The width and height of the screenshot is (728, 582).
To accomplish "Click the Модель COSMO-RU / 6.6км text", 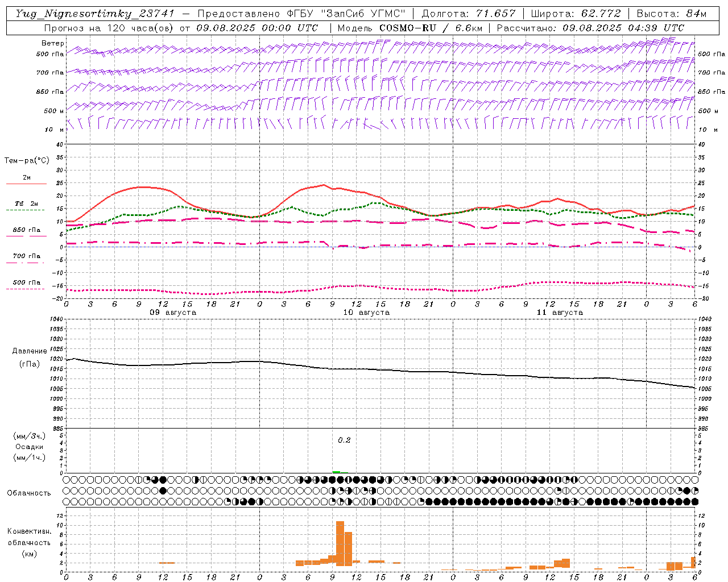I will 410,28.
